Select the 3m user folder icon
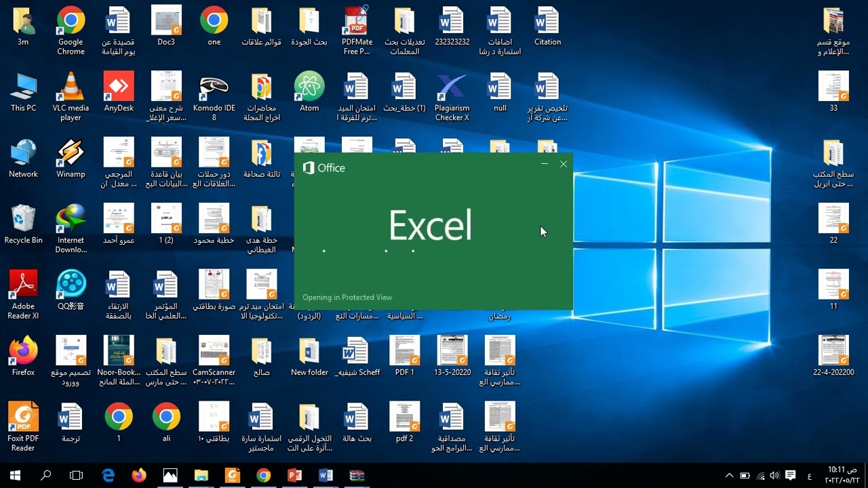This screenshot has width=868, height=488. pos(23,26)
